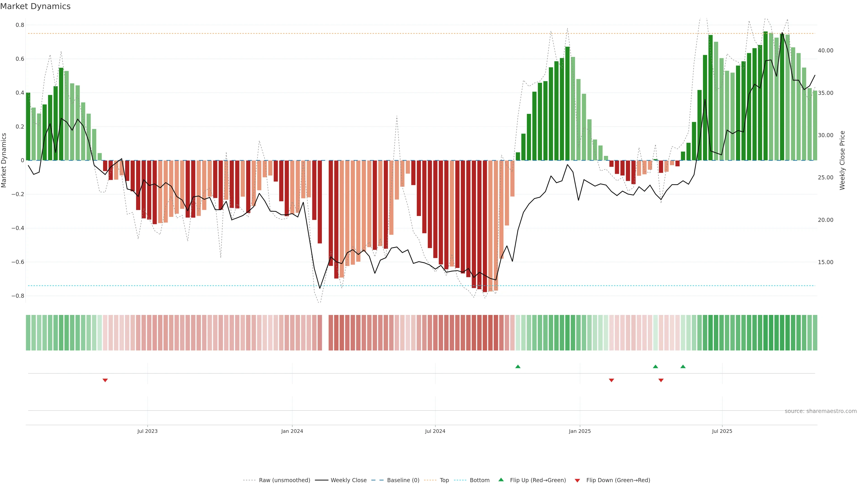Click the green Flip Up triangle legend icon
Screen dimensions: 868x488
coord(501,480)
